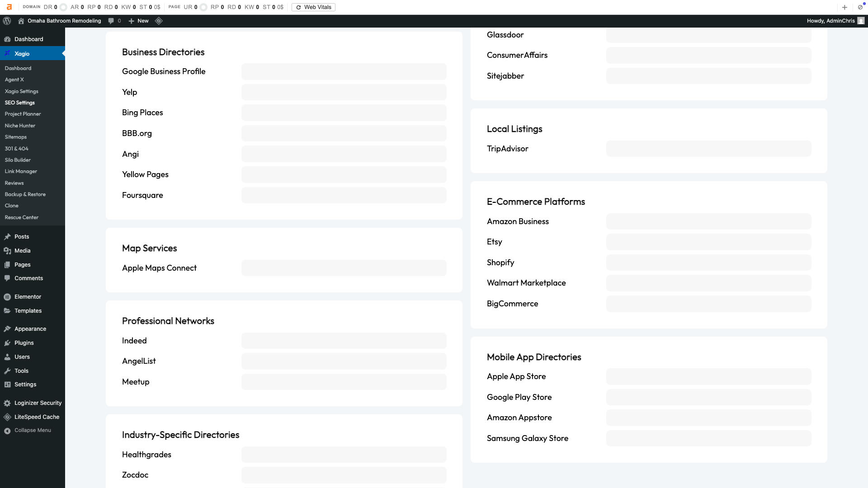Focus the Healthgrades field
The image size is (868, 488).
point(344,455)
